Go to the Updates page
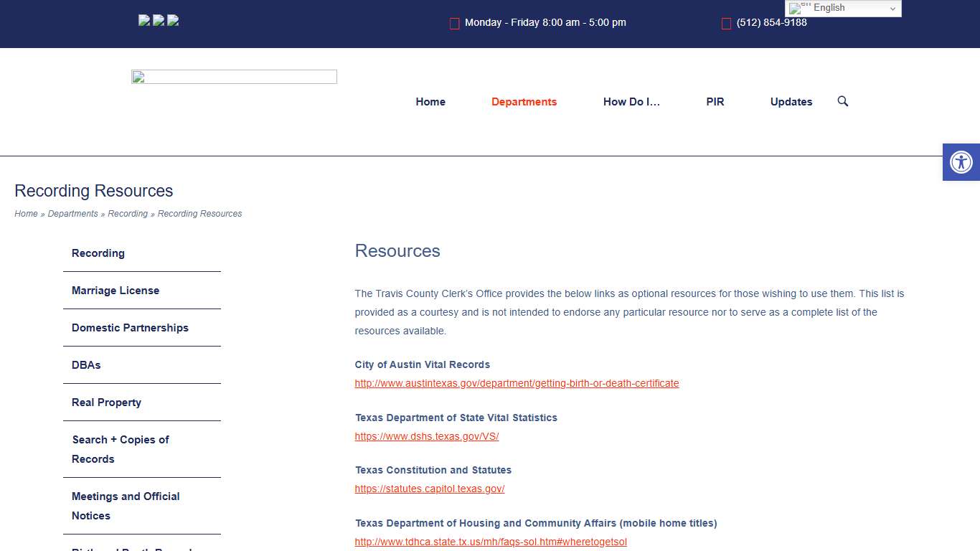This screenshot has height=551, width=980. tap(791, 101)
